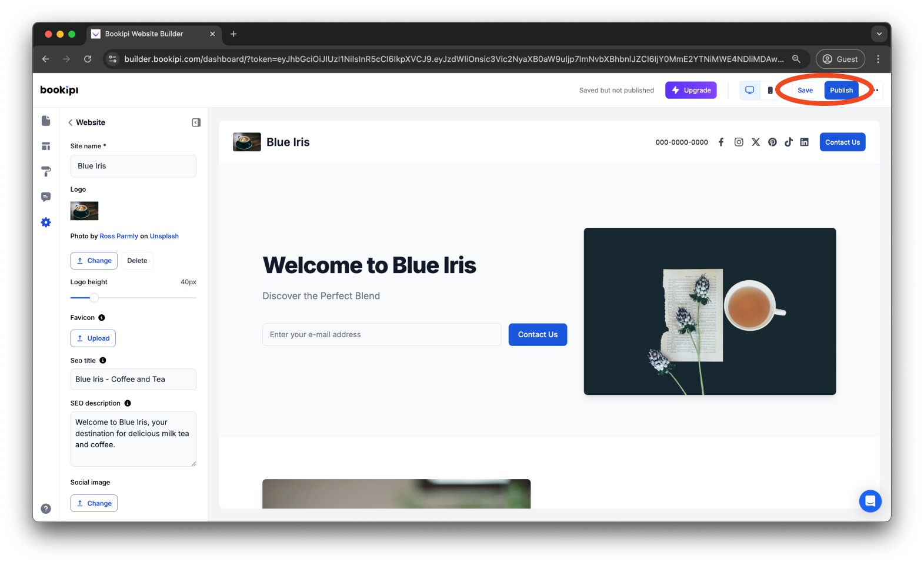924x565 pixels.
Task: Change the logo image
Action: [94, 261]
